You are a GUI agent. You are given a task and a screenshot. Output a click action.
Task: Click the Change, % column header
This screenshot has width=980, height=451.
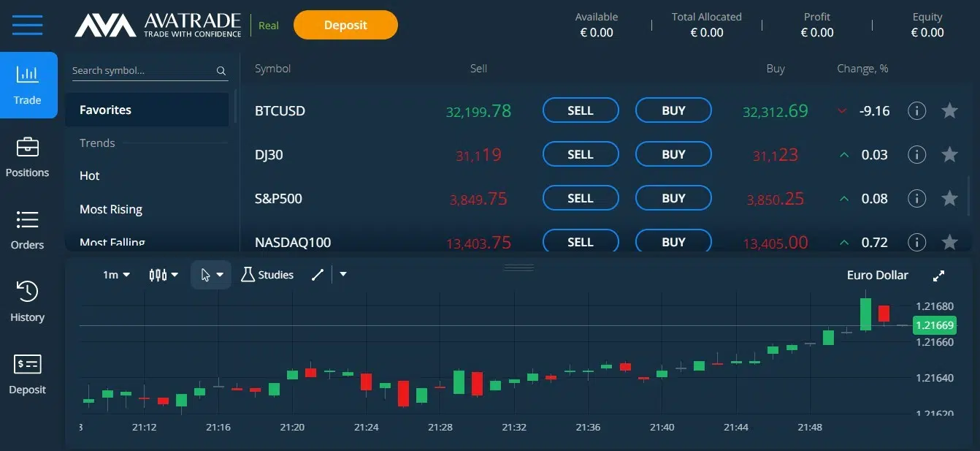(x=862, y=69)
